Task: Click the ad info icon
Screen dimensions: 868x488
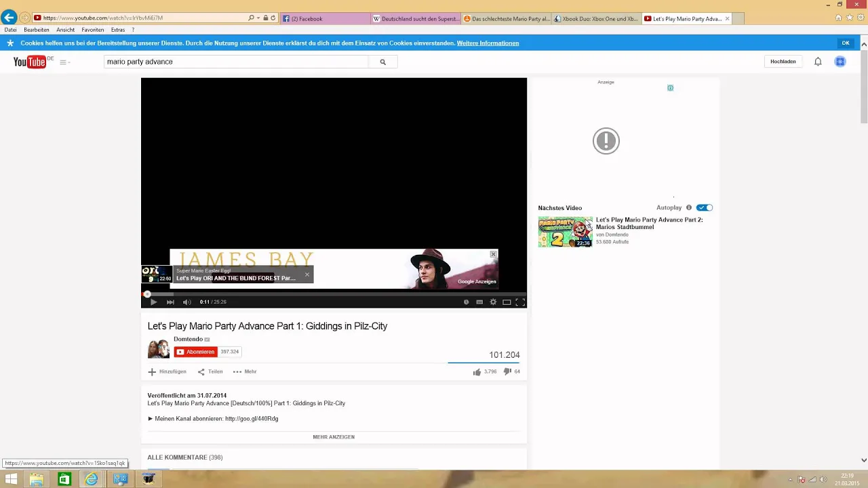Action: click(670, 88)
